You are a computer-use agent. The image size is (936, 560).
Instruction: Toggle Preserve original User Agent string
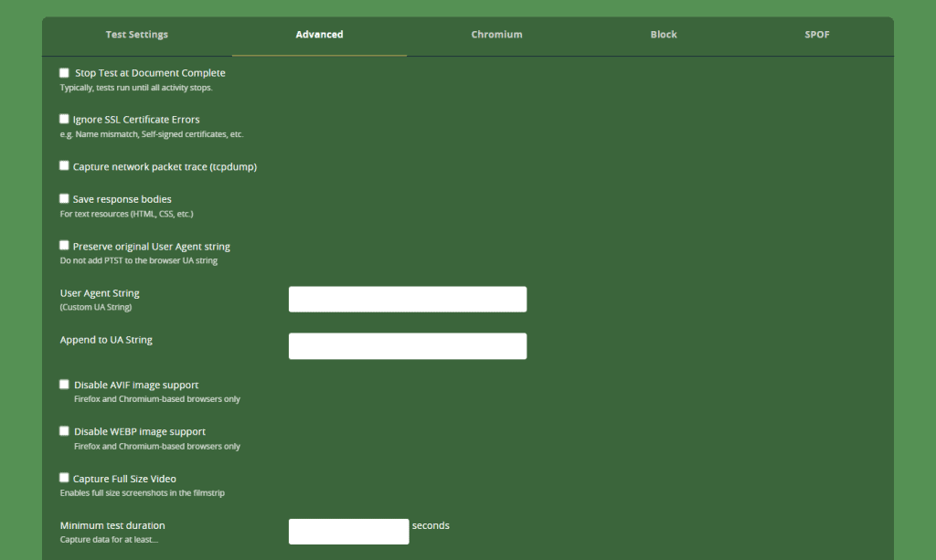click(x=64, y=245)
